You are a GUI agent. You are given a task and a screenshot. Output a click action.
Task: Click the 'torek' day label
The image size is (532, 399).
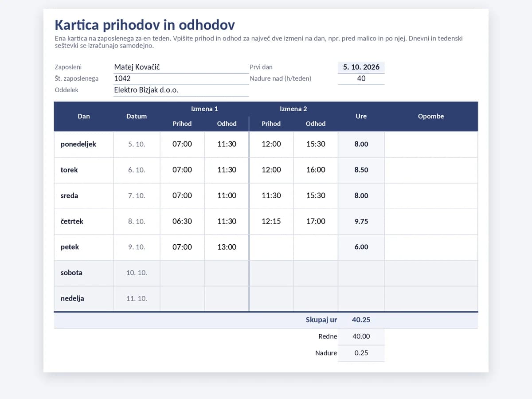tap(69, 170)
